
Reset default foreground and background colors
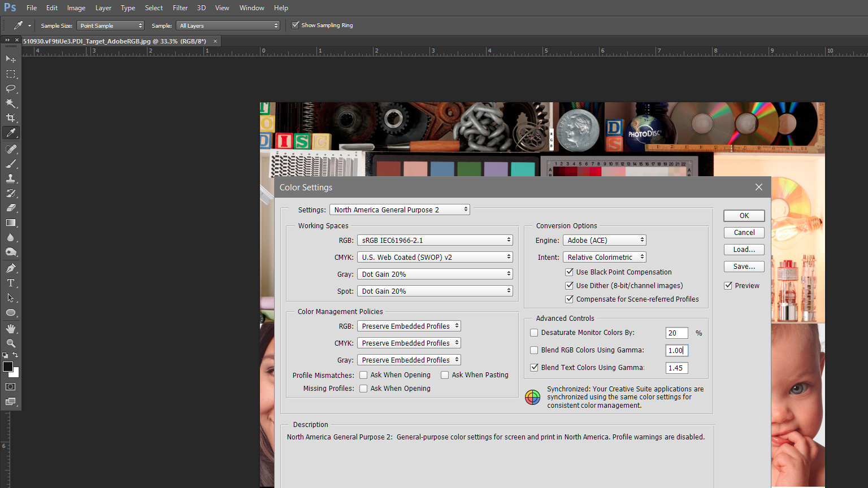click(5, 355)
